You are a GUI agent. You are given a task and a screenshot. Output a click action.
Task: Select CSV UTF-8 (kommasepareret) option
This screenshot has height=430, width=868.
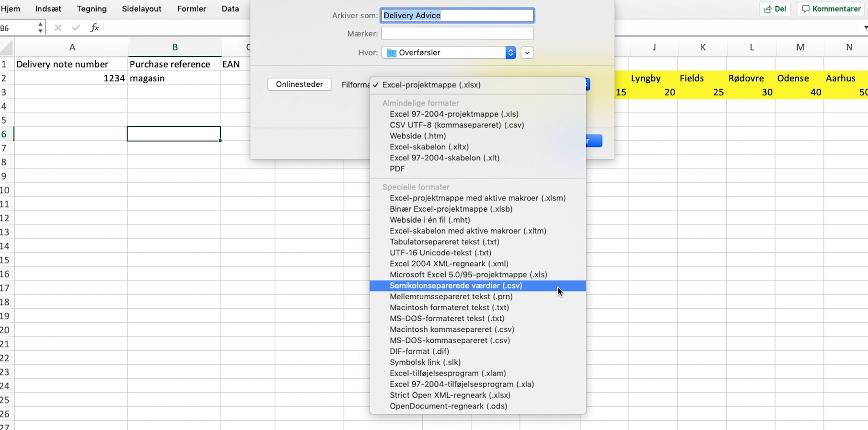click(x=456, y=125)
